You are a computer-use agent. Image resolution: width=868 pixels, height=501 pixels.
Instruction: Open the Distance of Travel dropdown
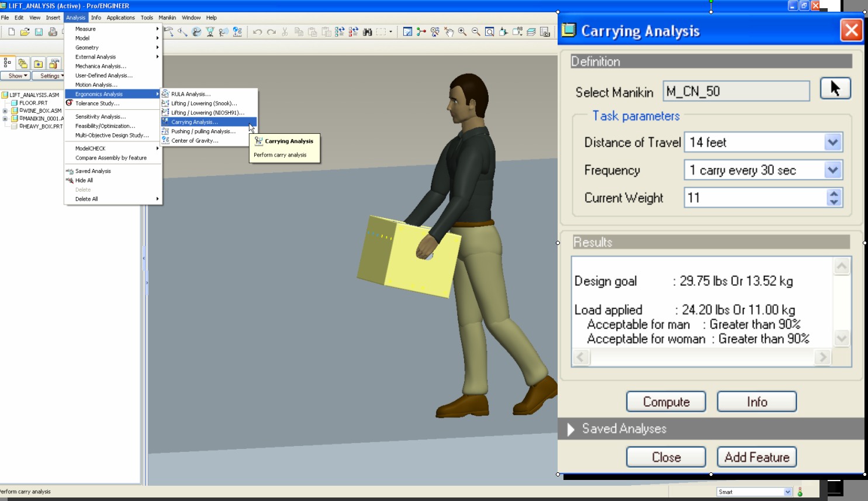832,142
